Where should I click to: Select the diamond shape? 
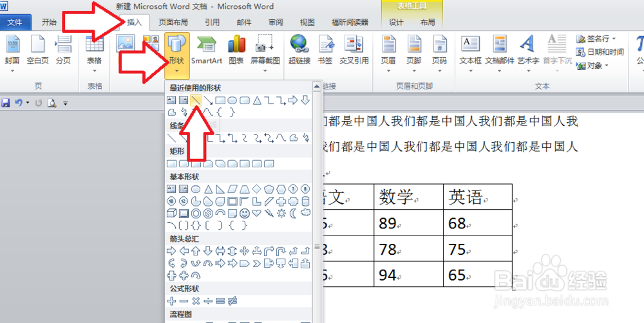click(x=257, y=189)
